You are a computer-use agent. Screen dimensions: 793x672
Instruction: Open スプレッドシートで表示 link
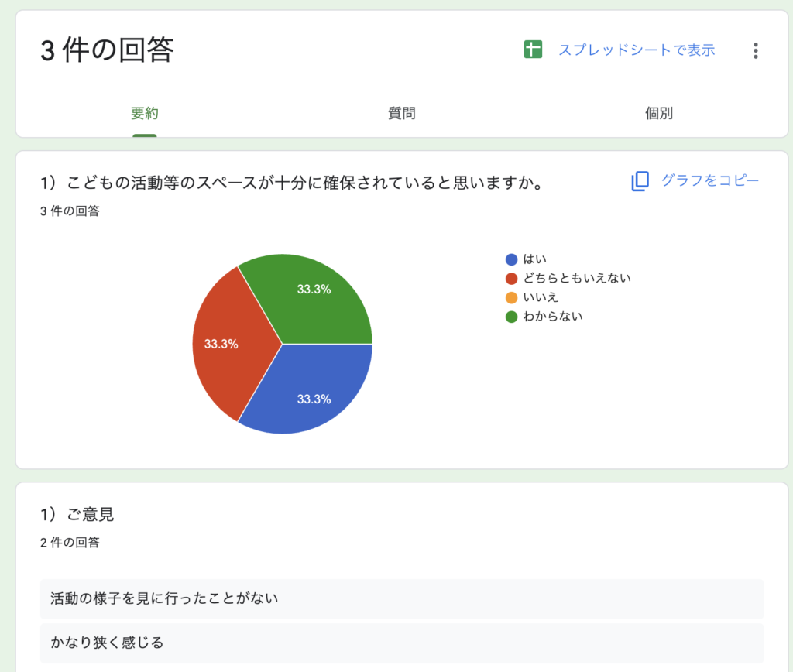tap(637, 50)
